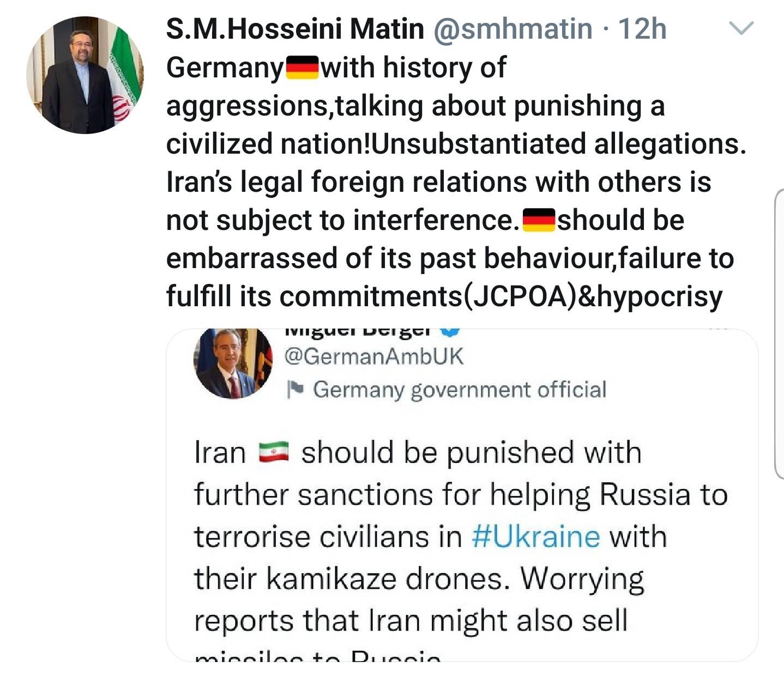Open the @smhmatin handle link

(512, 28)
